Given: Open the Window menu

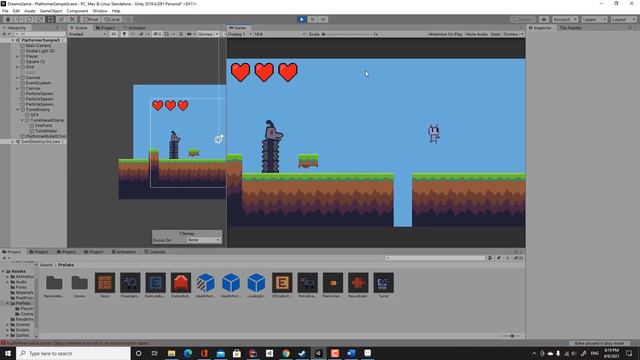Looking at the screenshot, I should point(100,11).
